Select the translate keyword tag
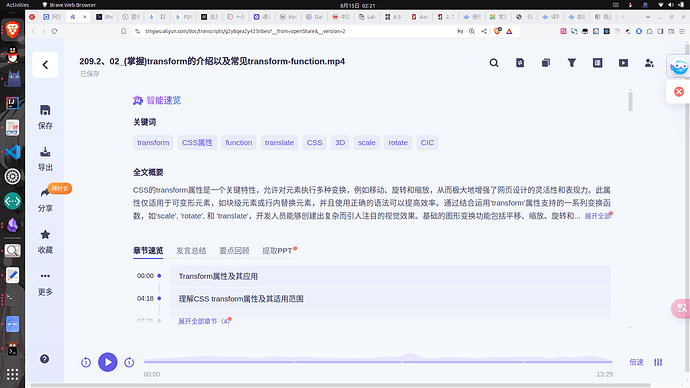 point(279,143)
